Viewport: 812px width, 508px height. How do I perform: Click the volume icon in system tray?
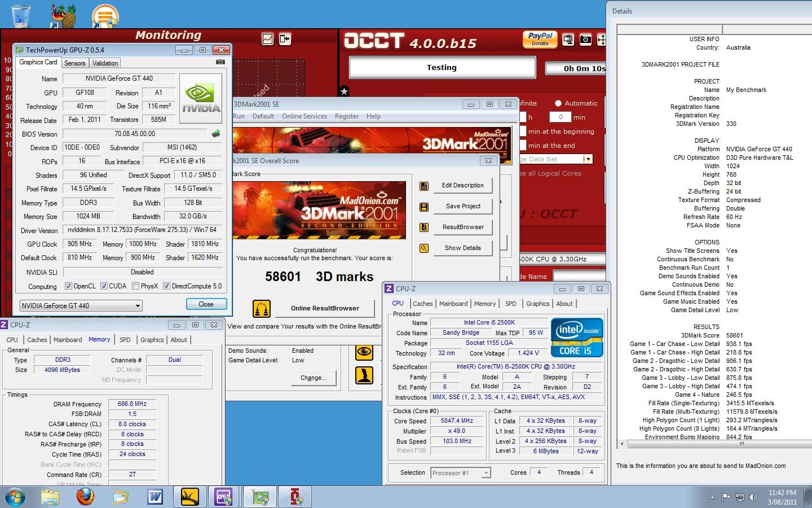click(753, 497)
